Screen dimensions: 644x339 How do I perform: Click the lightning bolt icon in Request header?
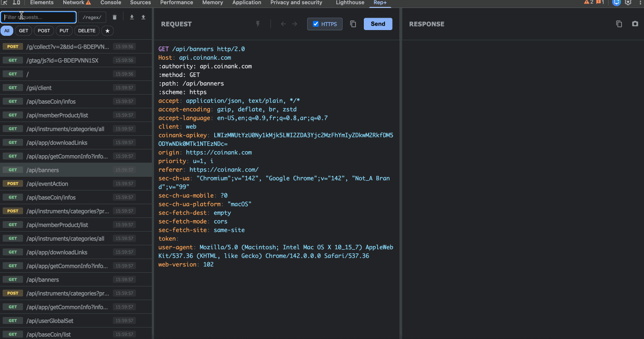[x=258, y=24]
